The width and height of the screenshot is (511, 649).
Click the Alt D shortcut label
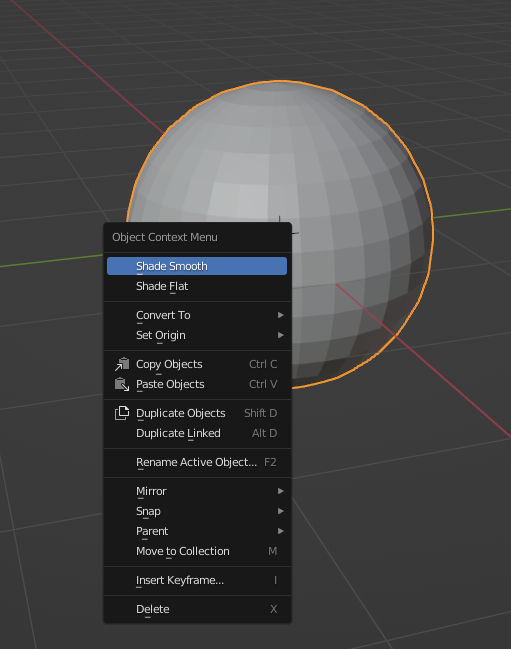(264, 433)
